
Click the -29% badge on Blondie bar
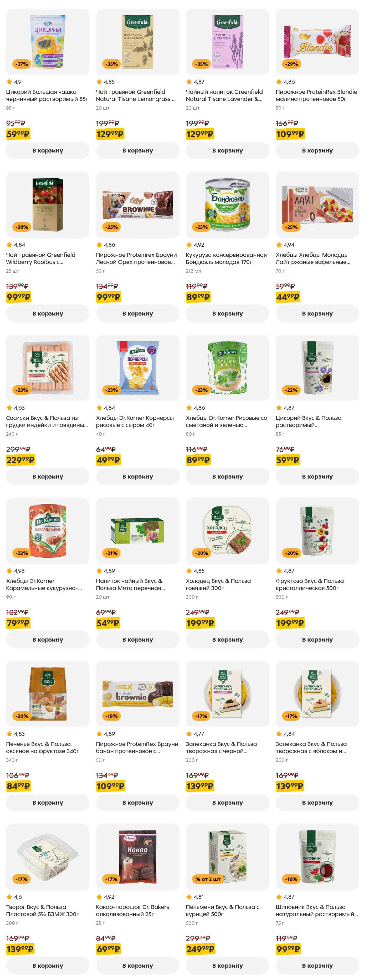291,64
